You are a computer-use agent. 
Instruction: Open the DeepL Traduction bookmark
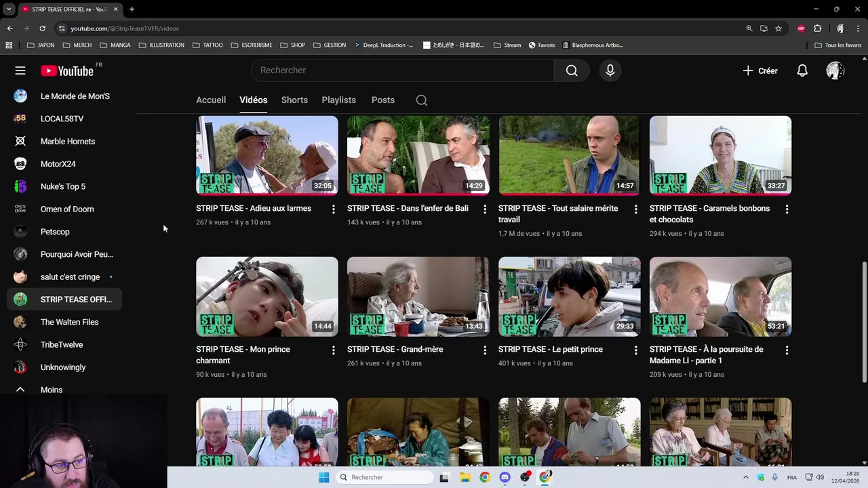point(384,45)
